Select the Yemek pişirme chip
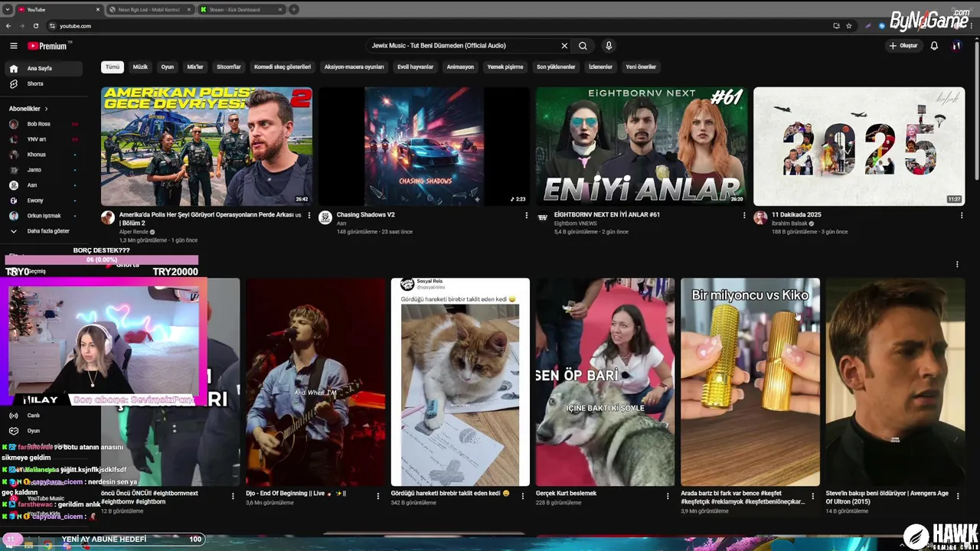Image resolution: width=980 pixels, height=551 pixels. pyautogui.click(x=505, y=67)
